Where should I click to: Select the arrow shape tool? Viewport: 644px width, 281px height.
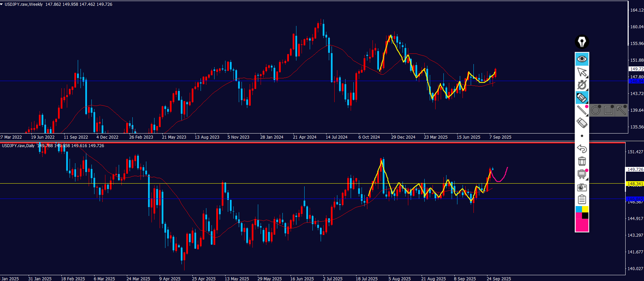(621, 110)
